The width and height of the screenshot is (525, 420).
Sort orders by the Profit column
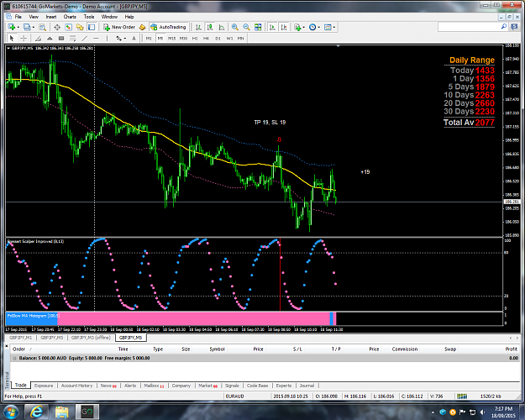click(x=512, y=349)
